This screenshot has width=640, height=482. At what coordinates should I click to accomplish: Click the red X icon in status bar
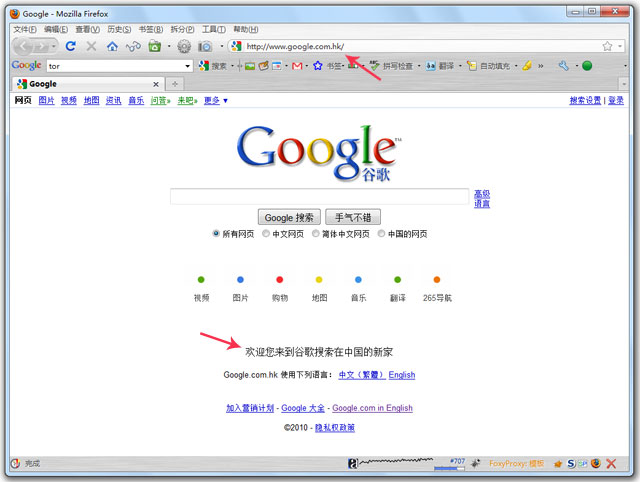tap(611, 463)
